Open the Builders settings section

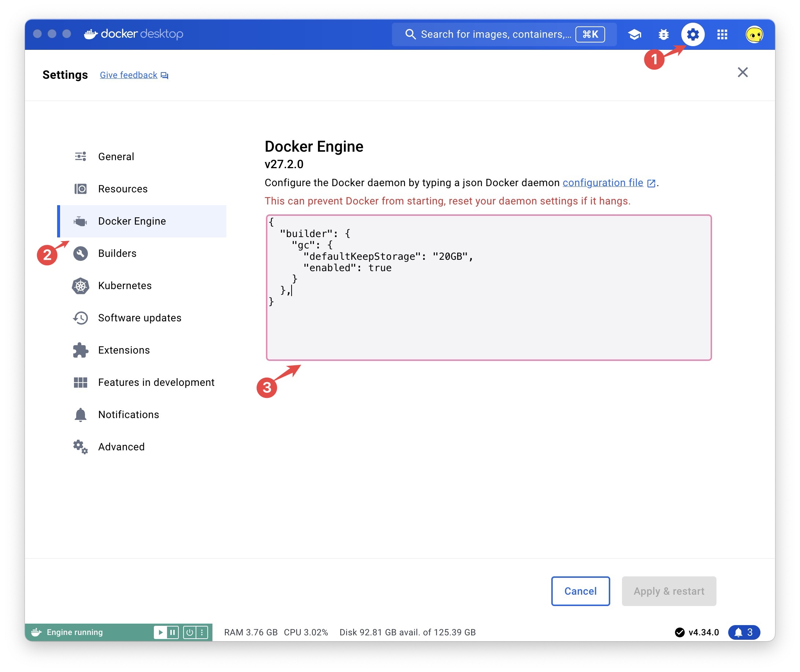point(142,254)
